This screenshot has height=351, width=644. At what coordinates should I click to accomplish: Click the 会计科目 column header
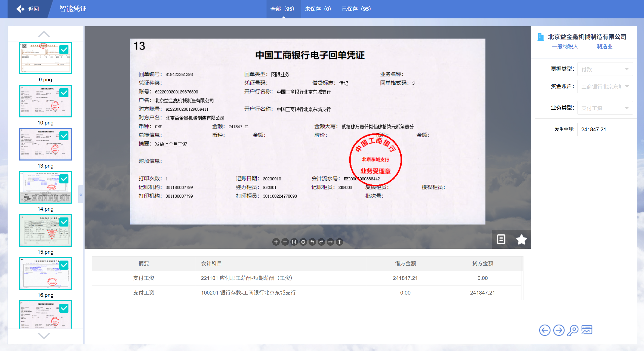[x=281, y=263]
